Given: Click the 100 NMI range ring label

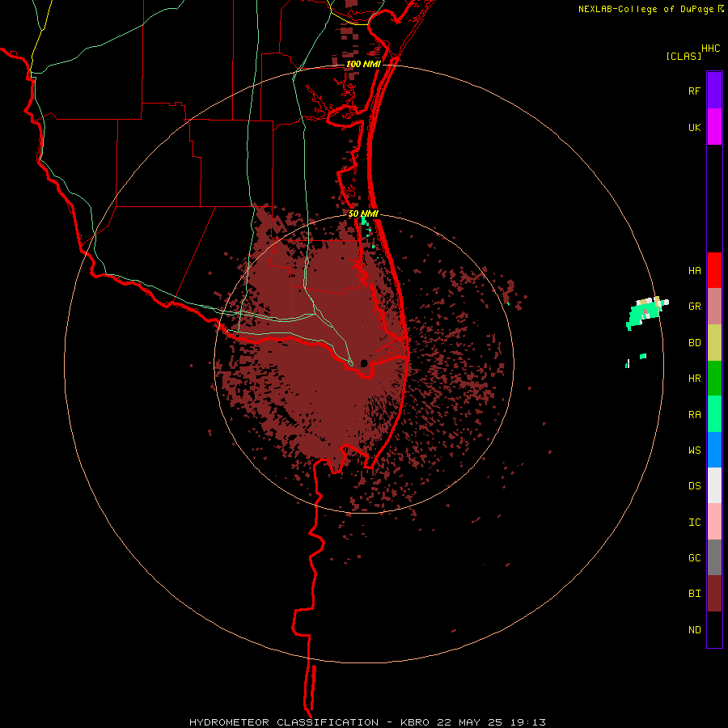Looking at the screenshot, I should [363, 64].
